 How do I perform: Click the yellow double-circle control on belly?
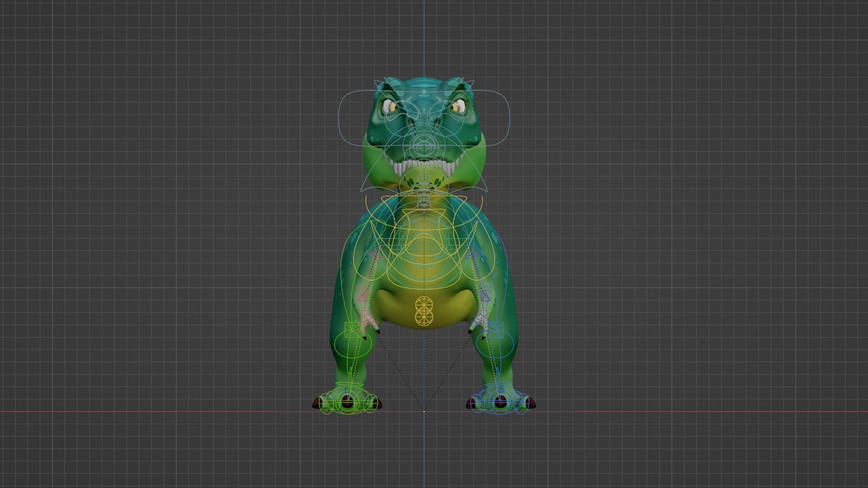tap(424, 311)
